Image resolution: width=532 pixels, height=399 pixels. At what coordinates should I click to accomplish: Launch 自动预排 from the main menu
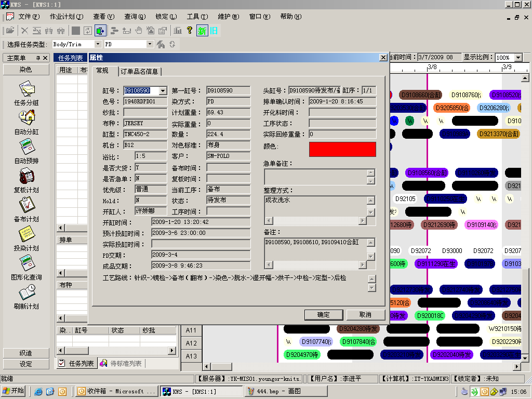pyautogui.click(x=26, y=148)
